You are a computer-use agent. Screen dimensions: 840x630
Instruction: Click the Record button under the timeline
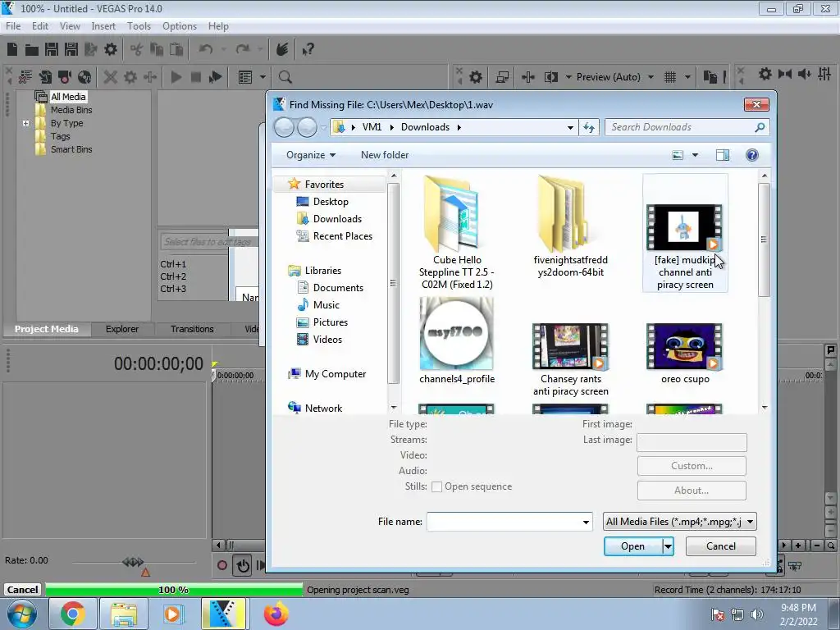pos(221,565)
